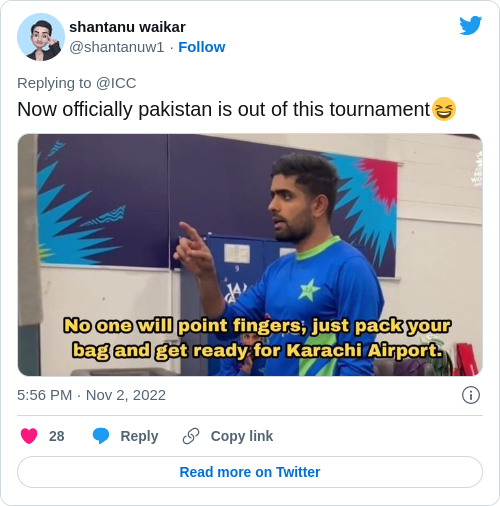Open the @shantanuw1 handle link

pyautogui.click(x=117, y=47)
